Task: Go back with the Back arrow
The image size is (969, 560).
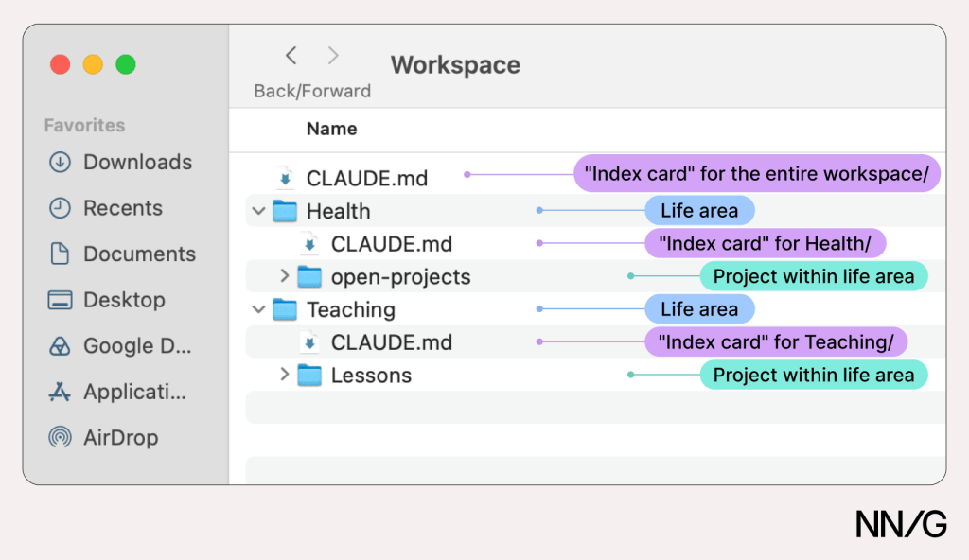Action: pyautogui.click(x=291, y=56)
